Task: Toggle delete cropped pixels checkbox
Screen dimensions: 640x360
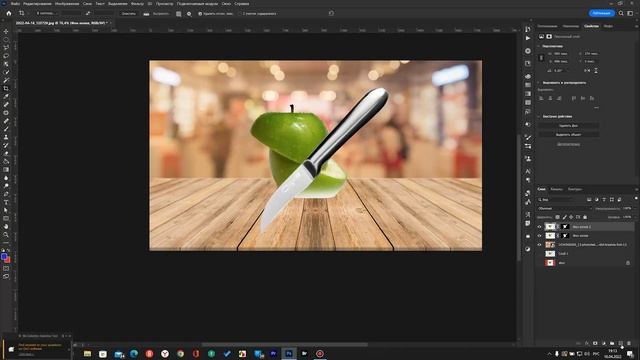Action: (200, 14)
